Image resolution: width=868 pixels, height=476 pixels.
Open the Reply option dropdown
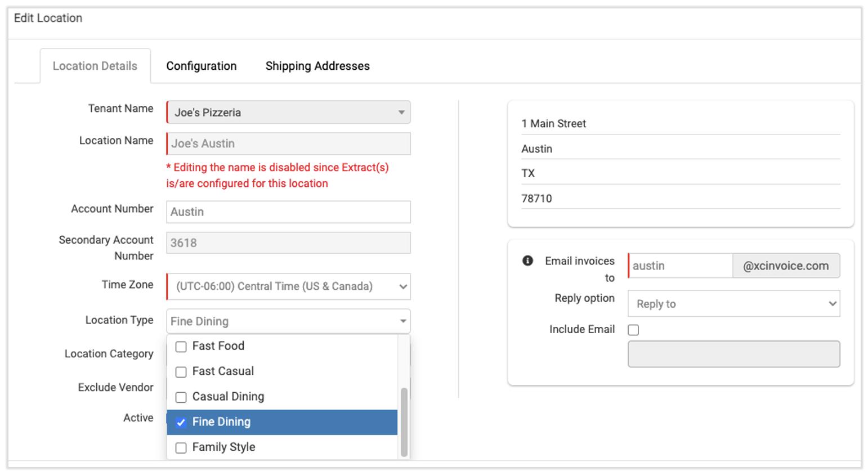click(733, 304)
